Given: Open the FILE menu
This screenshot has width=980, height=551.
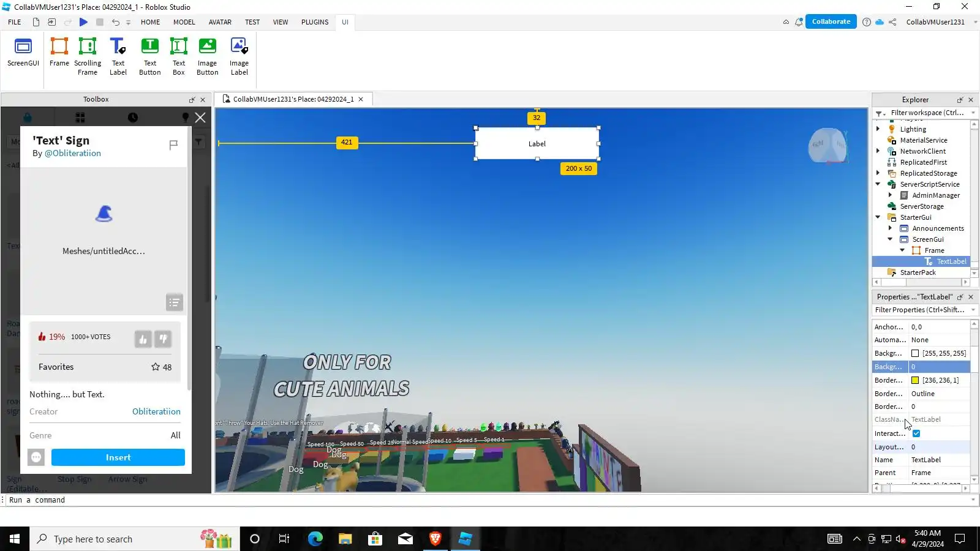Looking at the screenshot, I should click(x=15, y=22).
